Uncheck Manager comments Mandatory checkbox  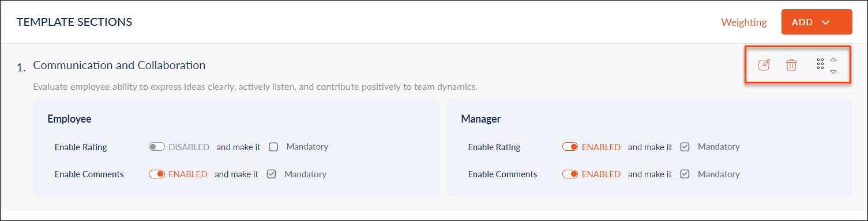click(685, 174)
